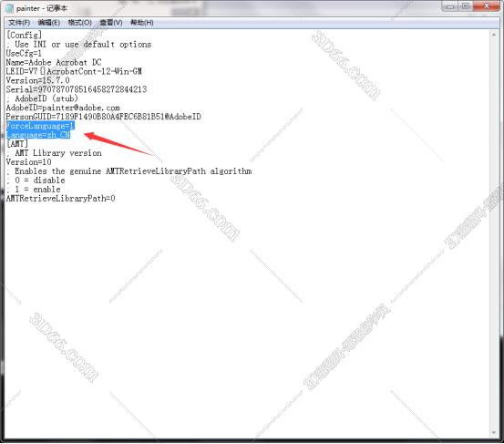This screenshot has width=504, height=444.
Task: Place cursor in the ForceLanguage=1 line
Action: (x=40, y=126)
